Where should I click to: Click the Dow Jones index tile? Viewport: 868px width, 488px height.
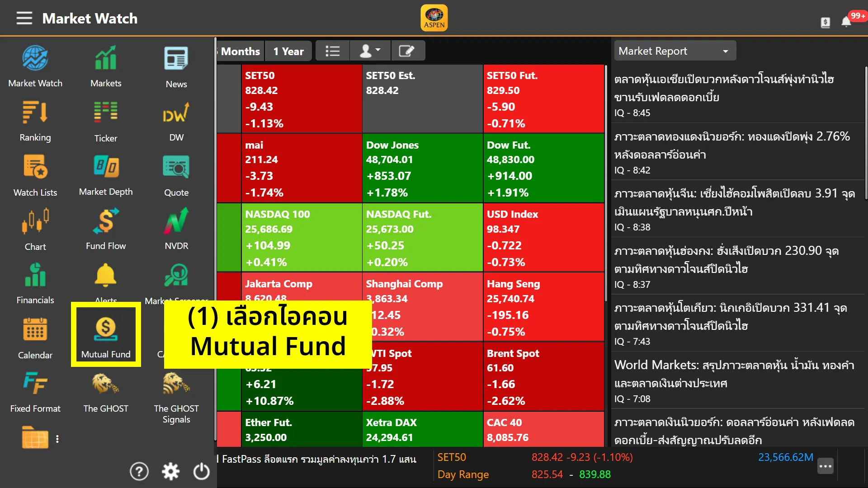pos(422,168)
